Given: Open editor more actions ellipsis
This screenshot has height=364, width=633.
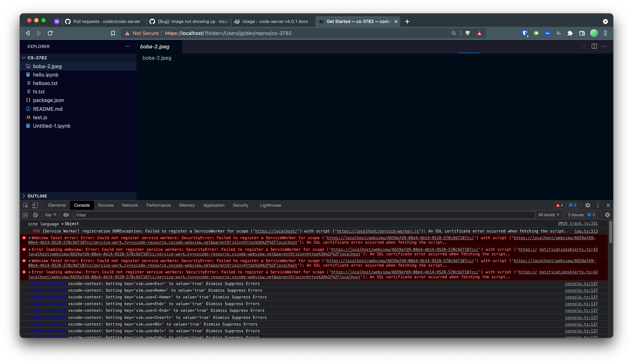Looking at the screenshot, I should pyautogui.click(x=604, y=47).
